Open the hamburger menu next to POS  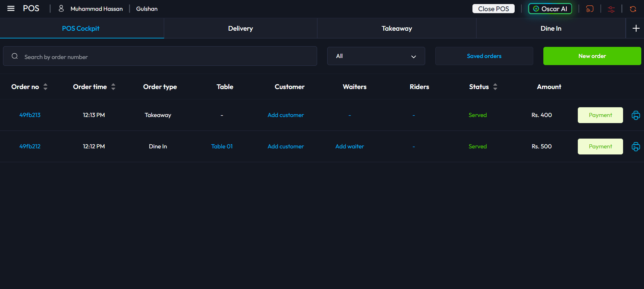(x=11, y=8)
